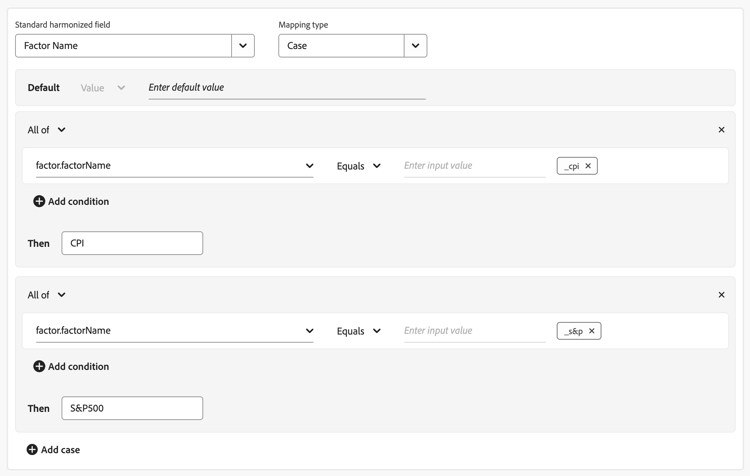This screenshot has width=750, height=476.
Task: Click the Then field containing CPI
Action: coord(132,243)
